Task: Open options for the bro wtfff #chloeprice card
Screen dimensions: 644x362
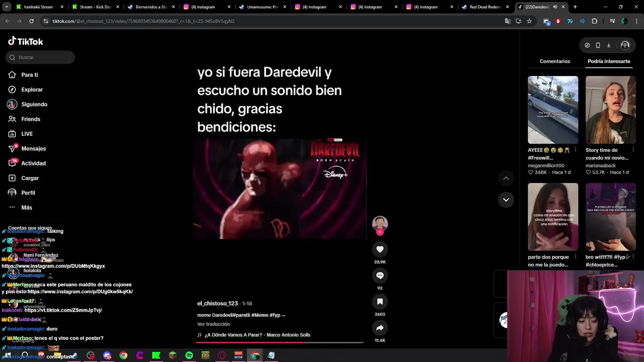Action: point(633,257)
